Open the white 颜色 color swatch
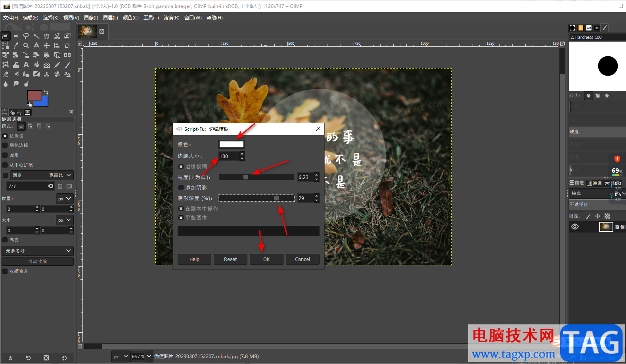The width and height of the screenshot is (626, 364). point(232,145)
